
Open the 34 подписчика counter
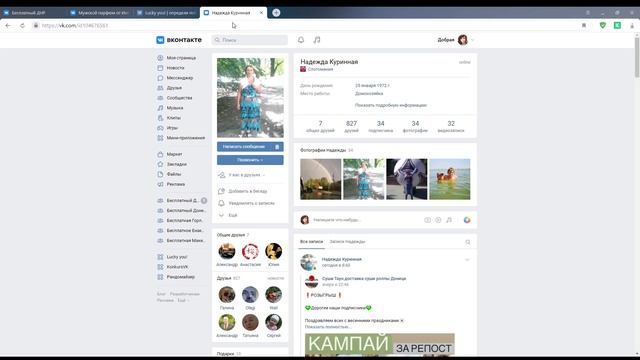(x=380, y=127)
